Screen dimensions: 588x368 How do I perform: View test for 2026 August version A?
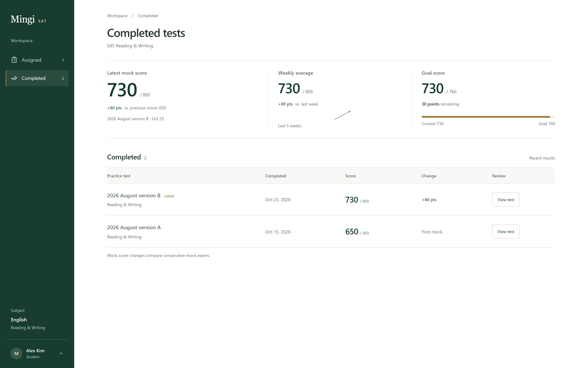[506, 231]
